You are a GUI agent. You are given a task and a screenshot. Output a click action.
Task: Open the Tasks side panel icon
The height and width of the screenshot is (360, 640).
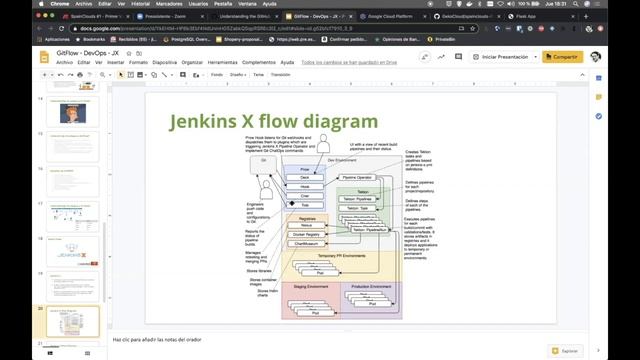[599, 116]
